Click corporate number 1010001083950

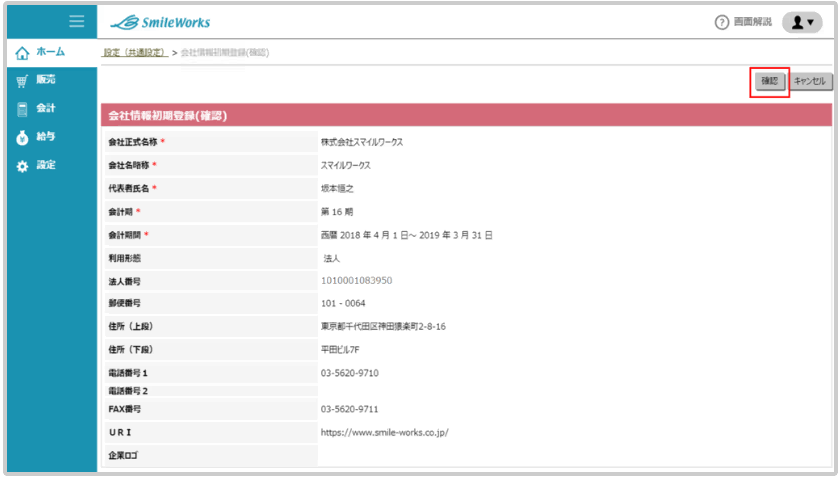click(x=356, y=281)
